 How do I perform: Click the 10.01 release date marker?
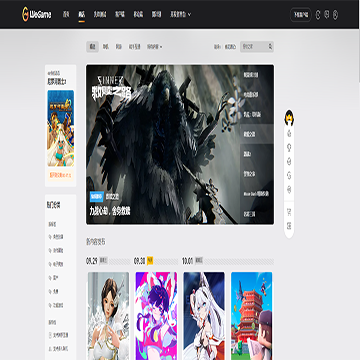click(187, 261)
